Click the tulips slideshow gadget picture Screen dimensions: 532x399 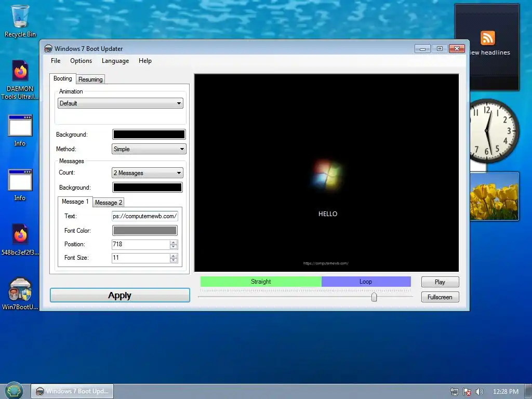coord(495,196)
